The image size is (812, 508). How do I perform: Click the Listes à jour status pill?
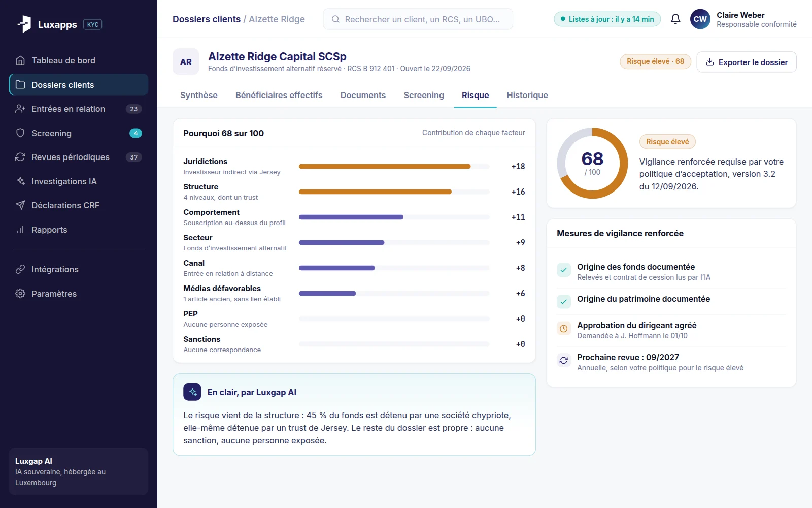tap(607, 19)
